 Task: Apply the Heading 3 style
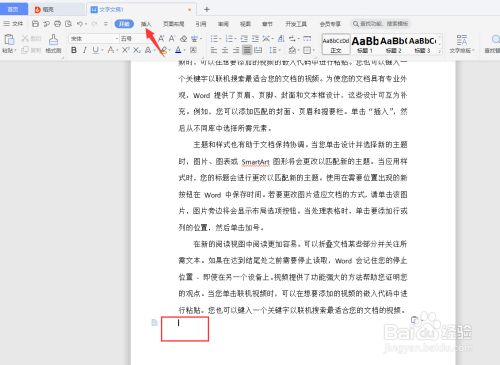coord(422,44)
